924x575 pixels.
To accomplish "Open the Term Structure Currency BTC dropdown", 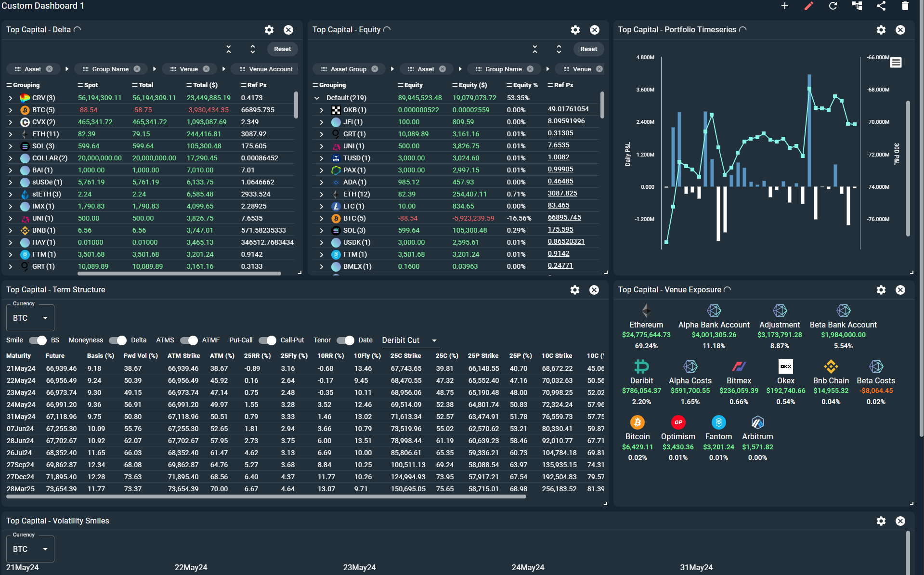I will click(x=30, y=318).
